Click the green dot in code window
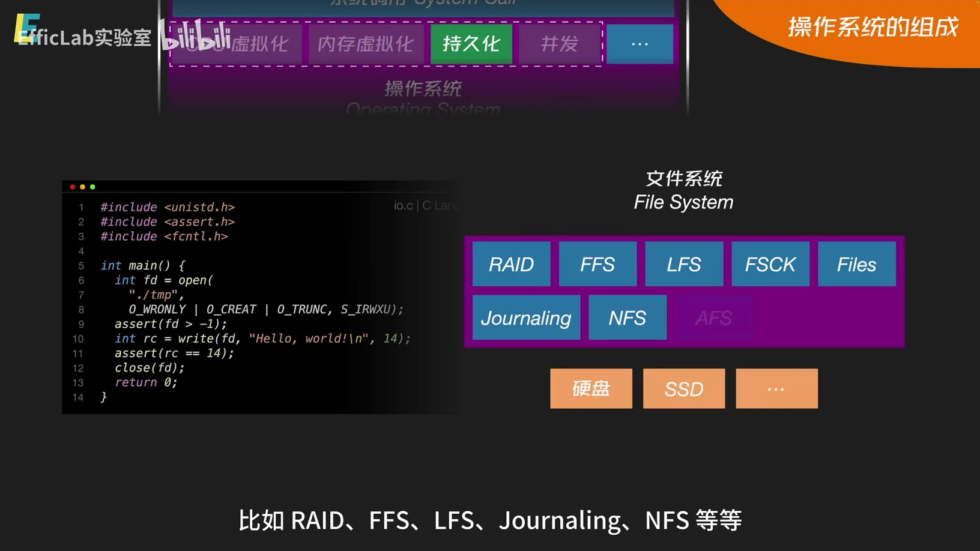Screen dimensions: 980x551 92,187
